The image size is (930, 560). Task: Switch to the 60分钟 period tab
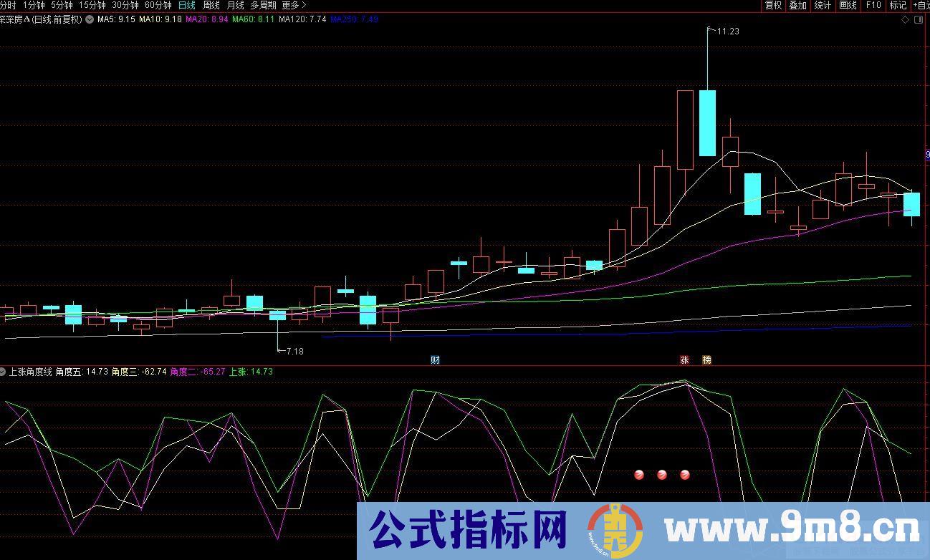[158, 5]
